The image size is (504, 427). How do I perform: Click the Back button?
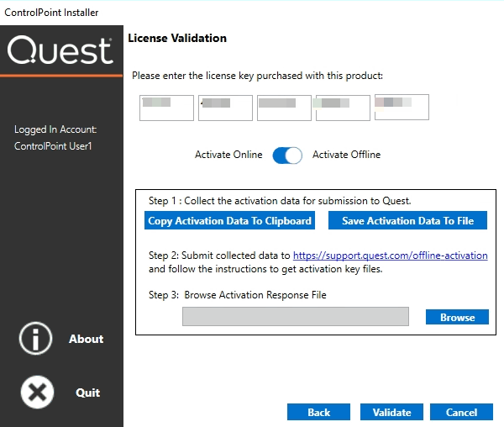318,412
